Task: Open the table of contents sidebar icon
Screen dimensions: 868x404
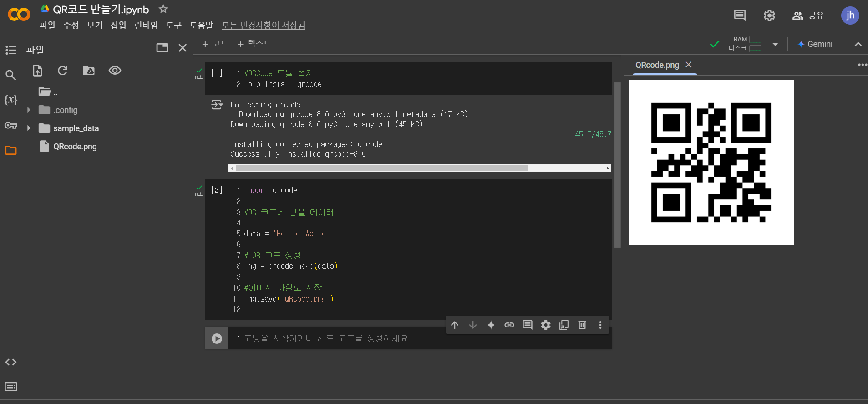Action: click(11, 50)
